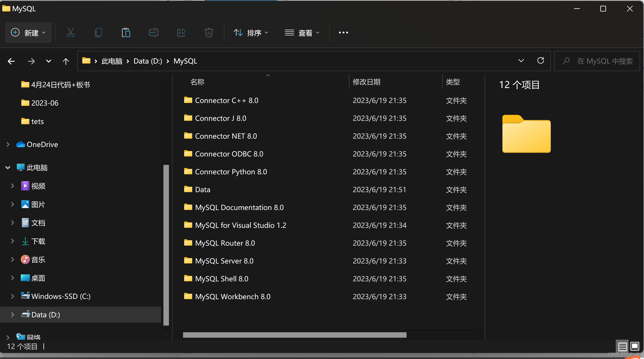Image resolution: width=644 pixels, height=359 pixels.
Task: Open the 查看 view dropdown
Action: click(302, 33)
